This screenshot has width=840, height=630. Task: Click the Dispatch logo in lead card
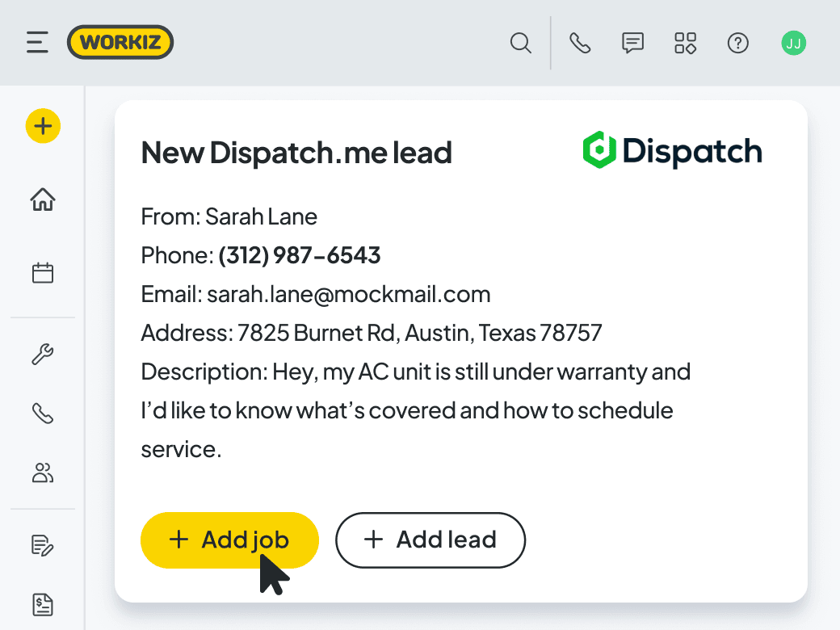coord(672,150)
